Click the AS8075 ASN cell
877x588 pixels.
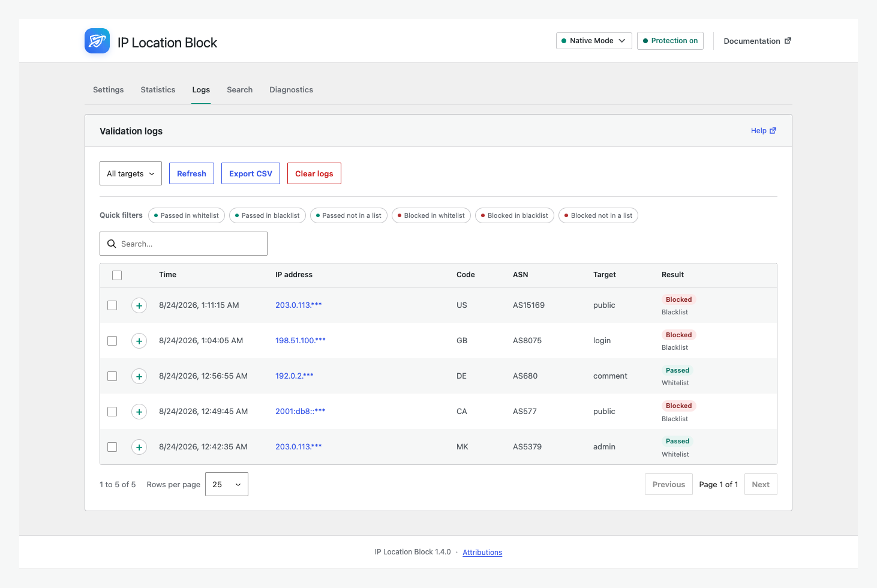pyautogui.click(x=527, y=340)
